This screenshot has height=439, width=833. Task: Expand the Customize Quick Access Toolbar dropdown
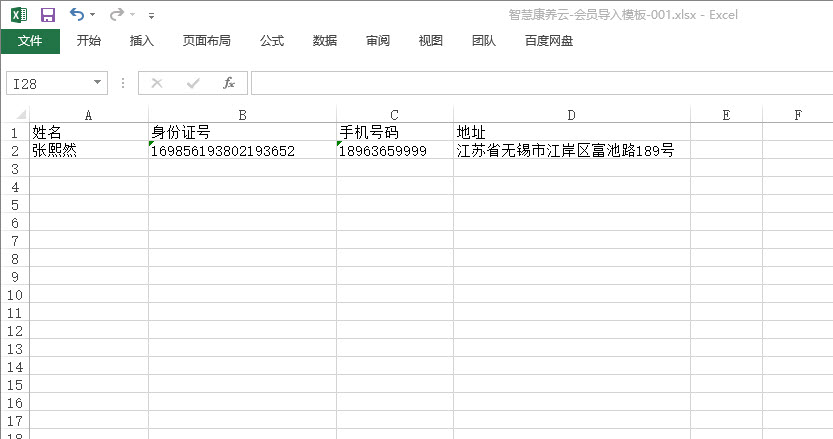(151, 16)
